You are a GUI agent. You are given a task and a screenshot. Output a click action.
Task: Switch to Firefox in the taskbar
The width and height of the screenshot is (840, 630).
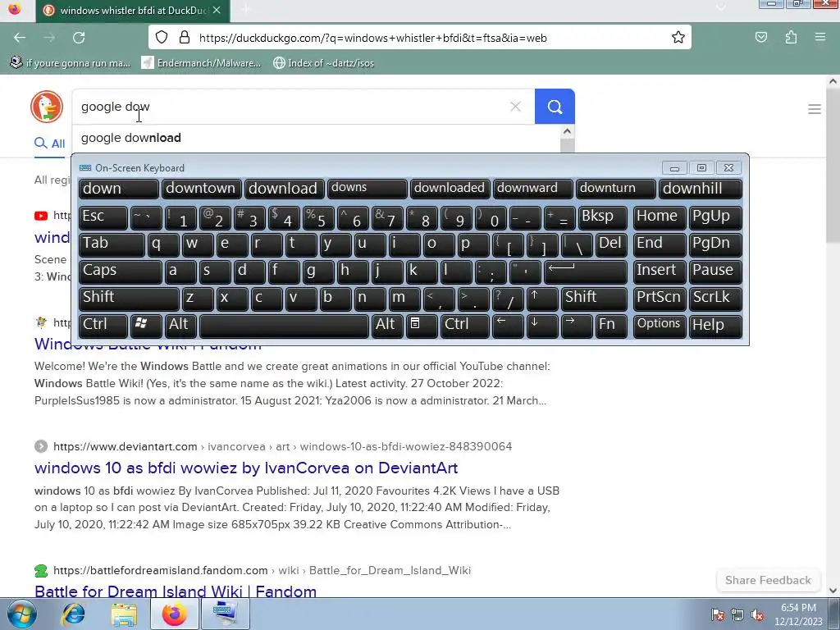174,614
